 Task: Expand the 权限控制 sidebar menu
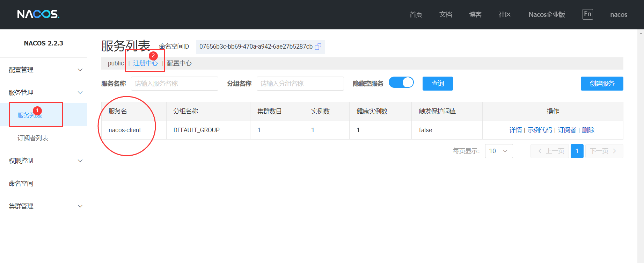(x=43, y=161)
